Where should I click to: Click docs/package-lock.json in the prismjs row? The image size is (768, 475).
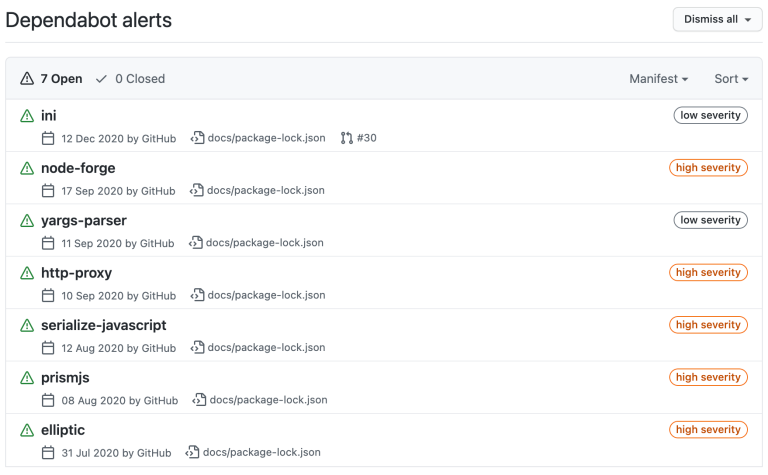[x=268, y=400]
